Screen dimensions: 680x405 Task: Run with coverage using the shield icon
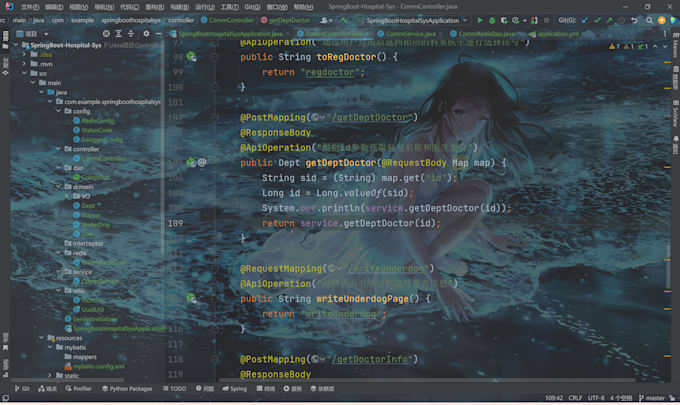(x=503, y=20)
